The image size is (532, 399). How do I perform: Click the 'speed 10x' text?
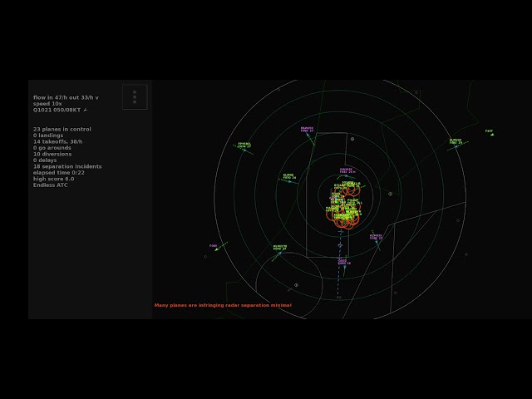[x=47, y=103]
